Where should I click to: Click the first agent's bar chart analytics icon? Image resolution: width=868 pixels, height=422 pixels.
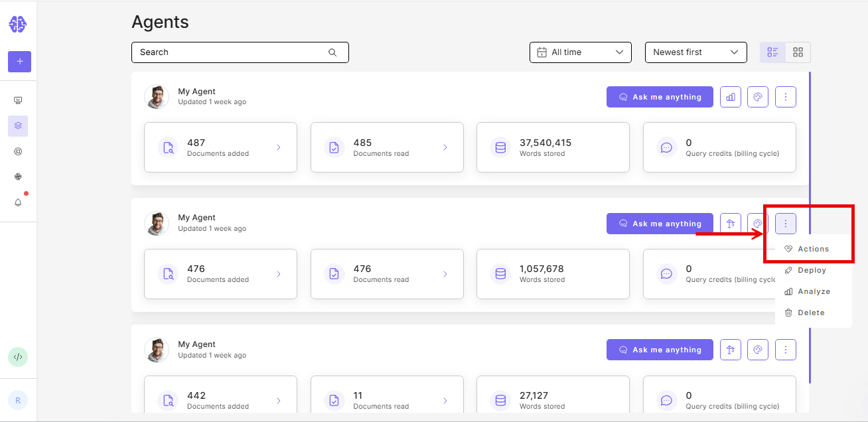(x=731, y=97)
